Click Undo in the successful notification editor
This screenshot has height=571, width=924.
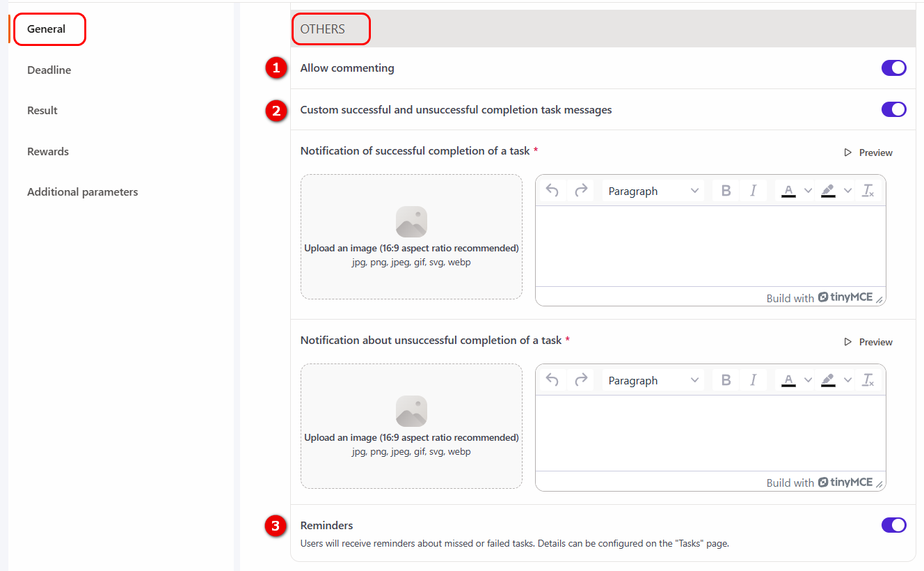[x=552, y=191]
